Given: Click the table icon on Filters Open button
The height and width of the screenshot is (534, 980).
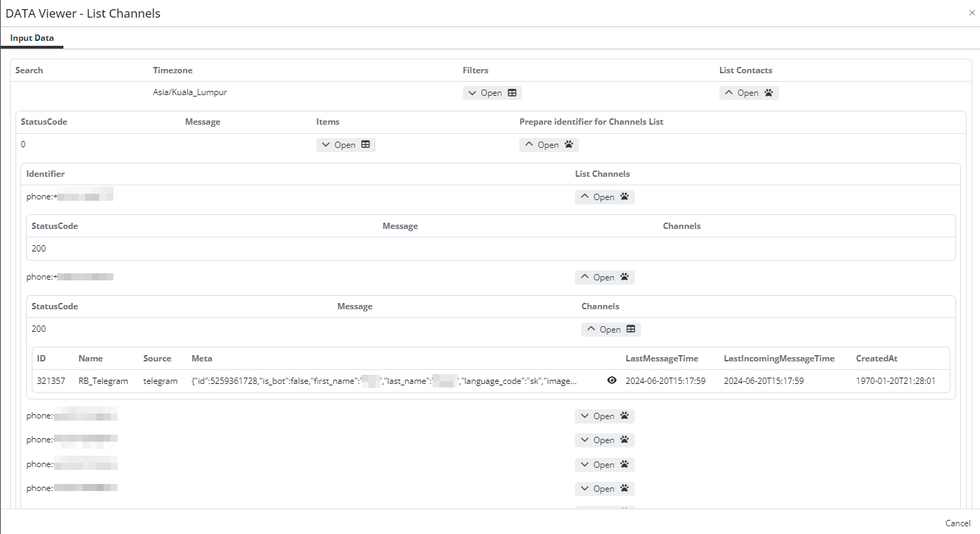Looking at the screenshot, I should [x=512, y=93].
